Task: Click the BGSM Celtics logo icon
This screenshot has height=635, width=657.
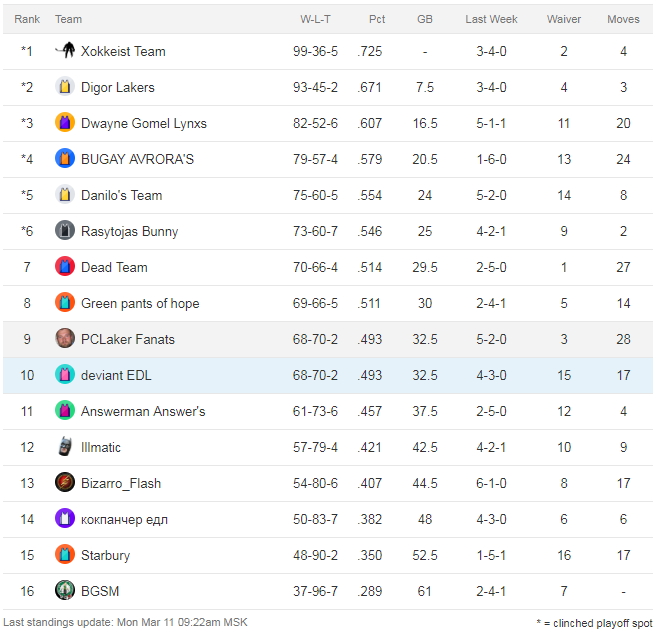Action: tap(65, 591)
